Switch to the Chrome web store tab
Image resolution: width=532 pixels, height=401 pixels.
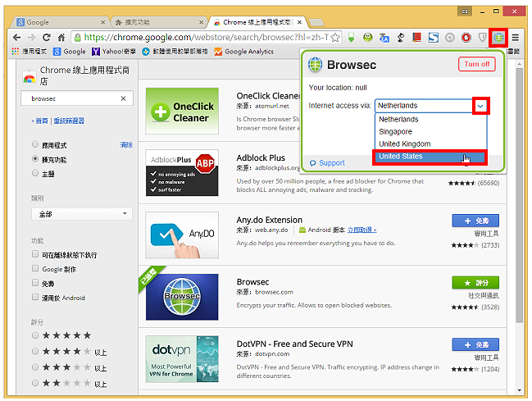tap(258, 22)
